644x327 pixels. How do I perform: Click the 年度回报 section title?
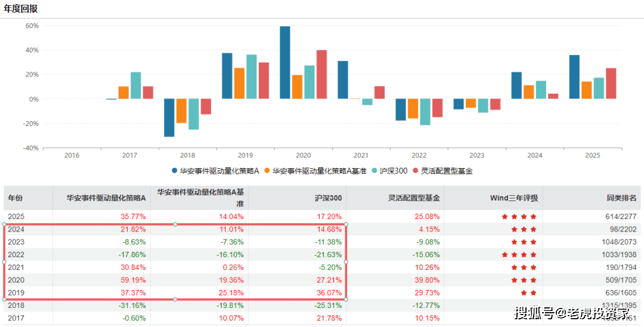click(20, 8)
